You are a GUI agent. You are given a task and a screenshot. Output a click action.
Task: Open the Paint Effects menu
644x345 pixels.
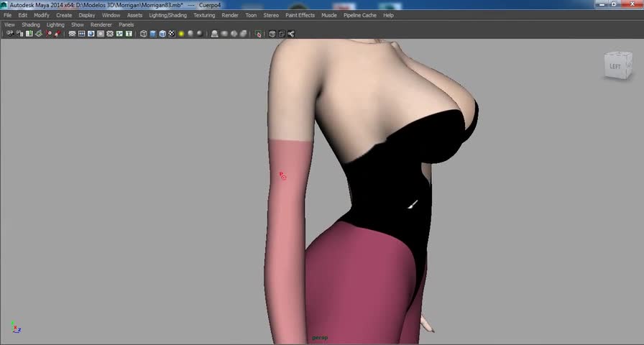tap(300, 15)
